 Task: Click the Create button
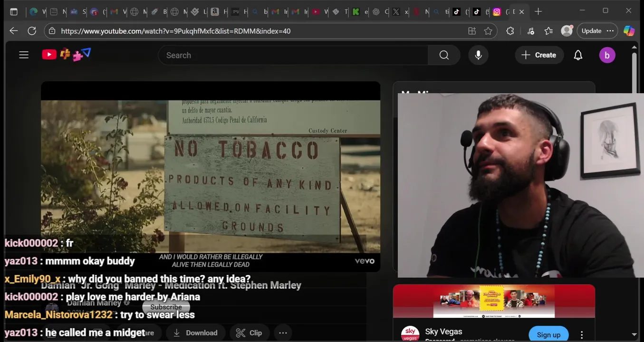[x=539, y=55]
